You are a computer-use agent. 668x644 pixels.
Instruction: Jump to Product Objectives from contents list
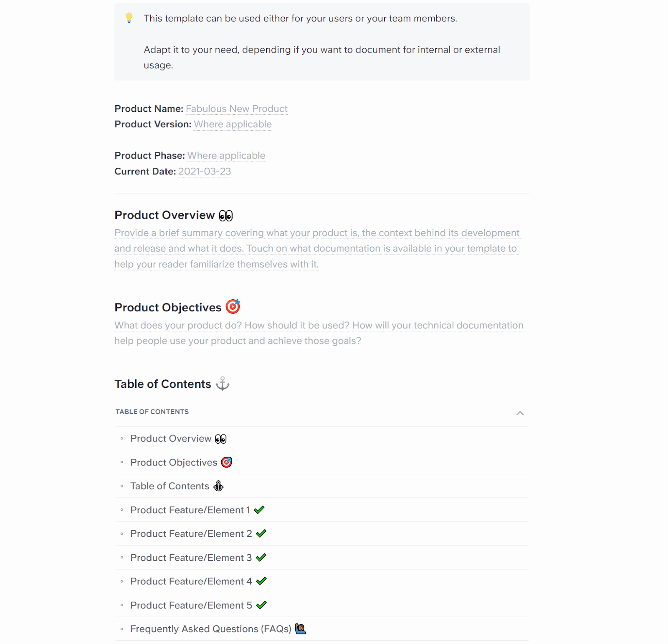(174, 462)
